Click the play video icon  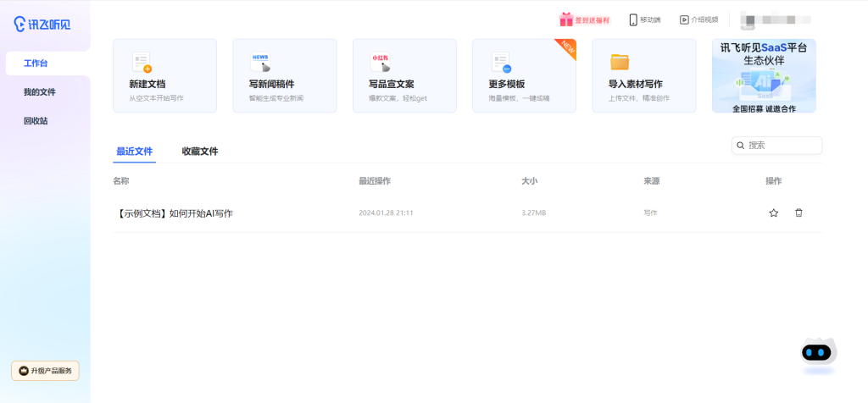click(x=684, y=20)
